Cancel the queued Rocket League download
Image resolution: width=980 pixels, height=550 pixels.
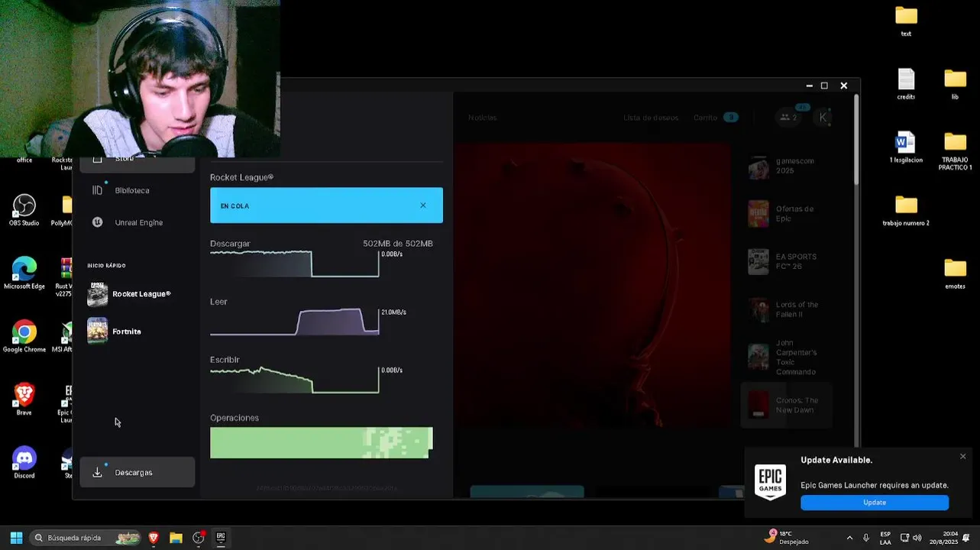[x=423, y=205]
